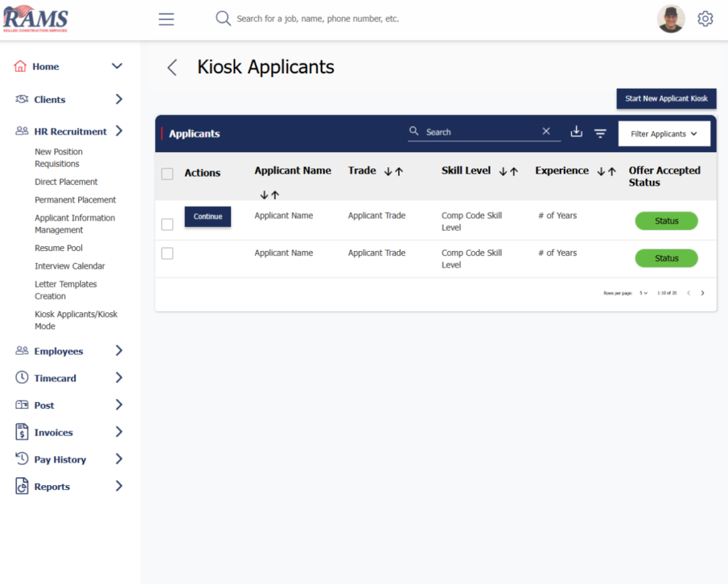The image size is (728, 584).
Task: Click the Start New Applicant Kiosk button
Action: click(666, 99)
